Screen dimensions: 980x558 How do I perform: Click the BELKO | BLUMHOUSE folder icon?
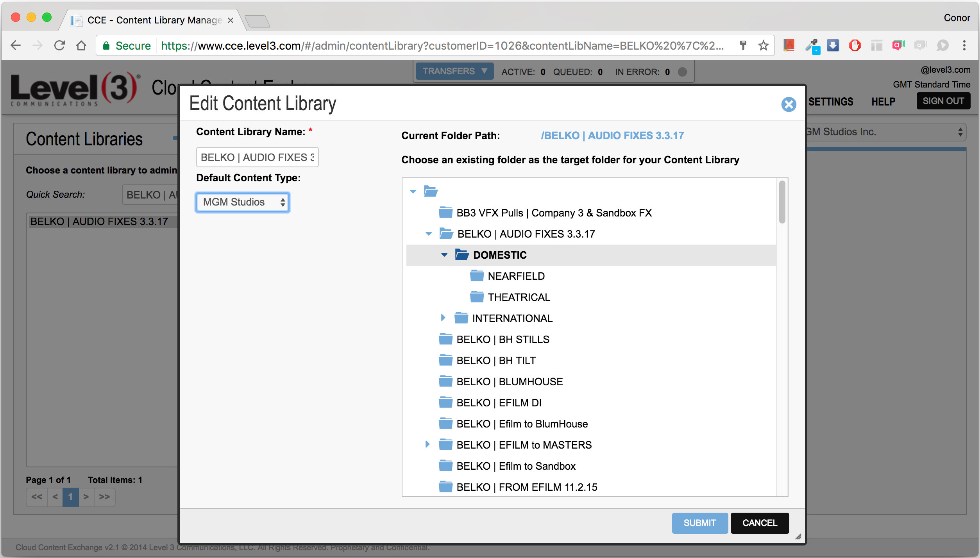pos(445,381)
